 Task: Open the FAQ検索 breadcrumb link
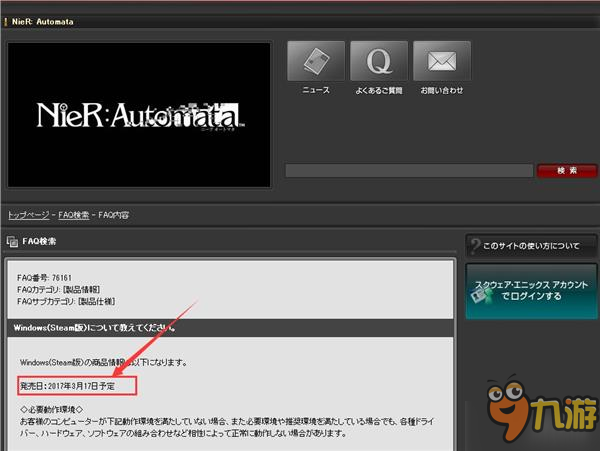point(76,215)
